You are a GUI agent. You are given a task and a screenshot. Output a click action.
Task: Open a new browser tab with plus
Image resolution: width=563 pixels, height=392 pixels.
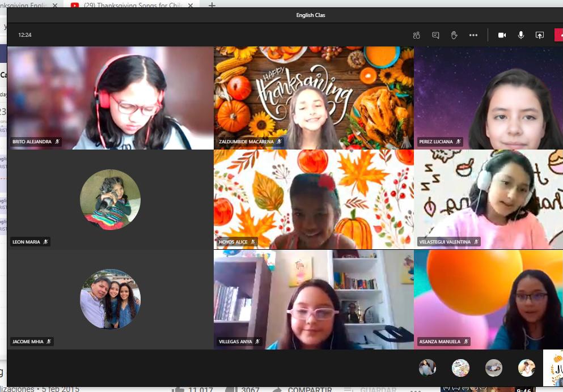212,5
